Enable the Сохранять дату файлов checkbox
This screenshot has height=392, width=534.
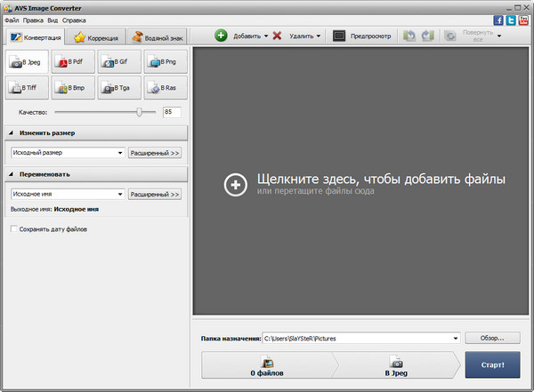click(x=13, y=229)
